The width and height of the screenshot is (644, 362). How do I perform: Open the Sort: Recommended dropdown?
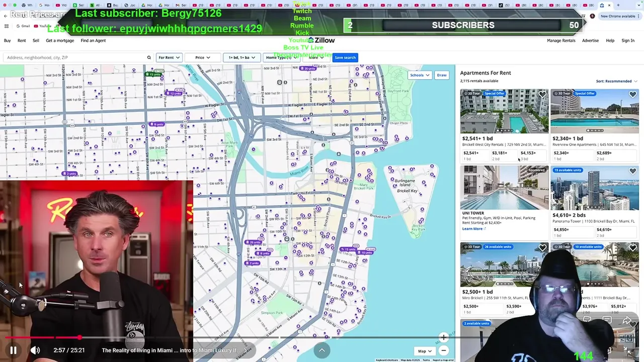(616, 81)
